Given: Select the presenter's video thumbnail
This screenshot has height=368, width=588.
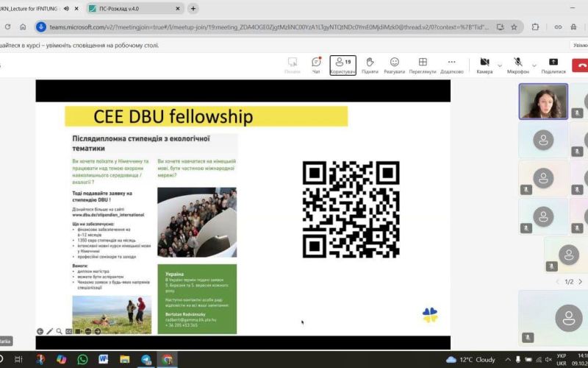Looking at the screenshot, I should [543, 101].
